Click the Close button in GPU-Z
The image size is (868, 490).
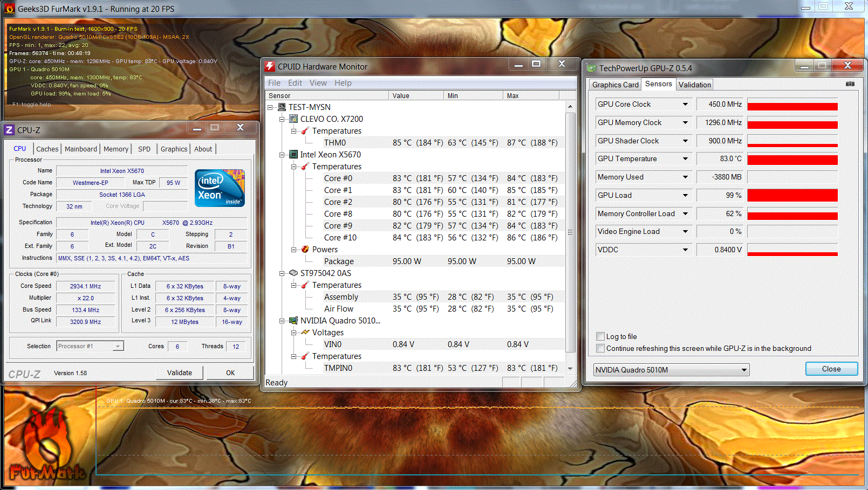[831, 369]
